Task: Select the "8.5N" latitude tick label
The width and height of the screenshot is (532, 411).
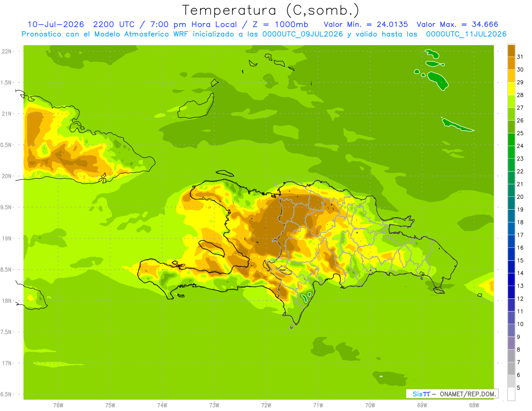Action: (7, 270)
